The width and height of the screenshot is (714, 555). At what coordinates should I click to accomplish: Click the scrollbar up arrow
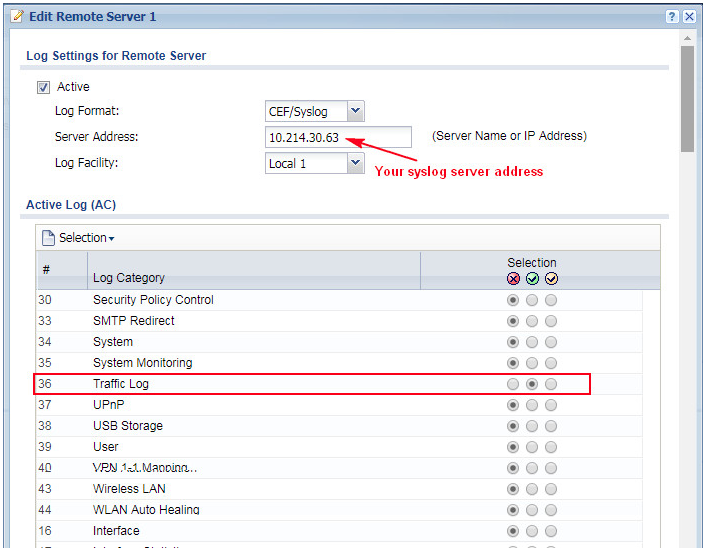coord(687,37)
